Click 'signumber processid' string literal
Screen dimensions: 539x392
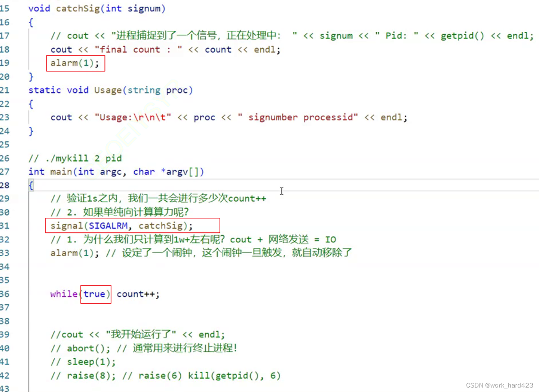coord(298,117)
